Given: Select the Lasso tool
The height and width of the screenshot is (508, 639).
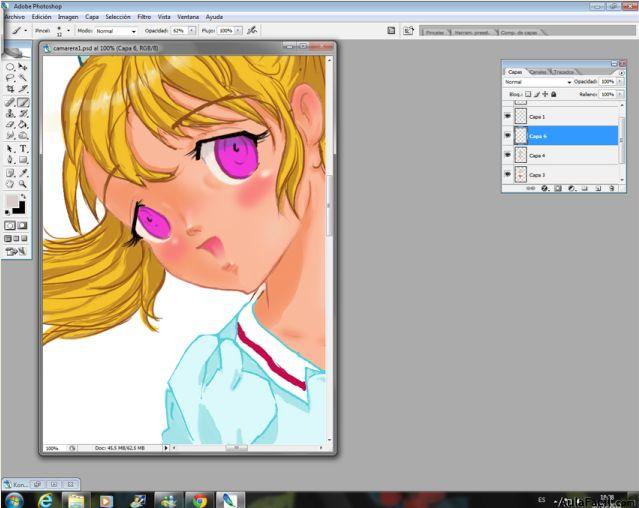Looking at the screenshot, I should [10, 77].
